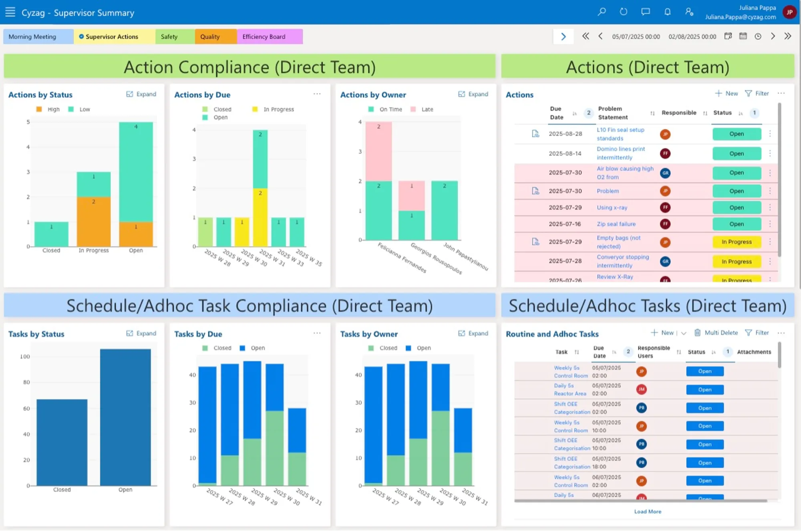Switch to Efficiency Board tab
Image resolution: width=801 pixels, height=532 pixels.
(x=270, y=36)
